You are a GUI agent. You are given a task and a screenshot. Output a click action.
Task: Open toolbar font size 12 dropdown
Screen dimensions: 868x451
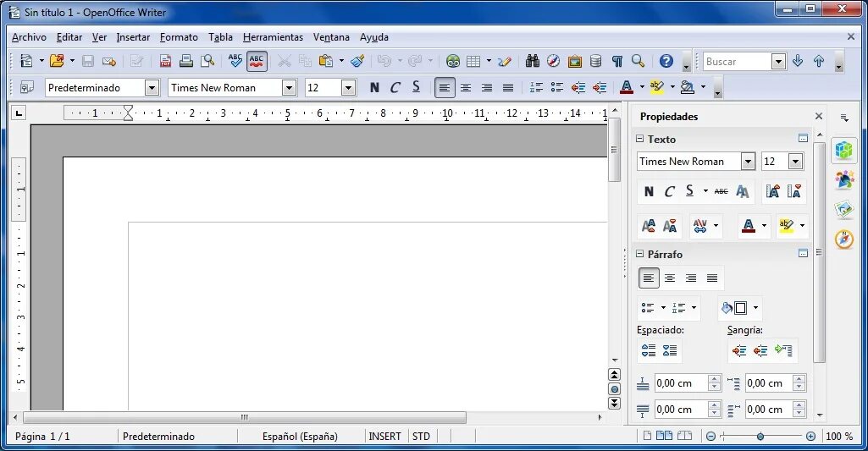(x=348, y=87)
